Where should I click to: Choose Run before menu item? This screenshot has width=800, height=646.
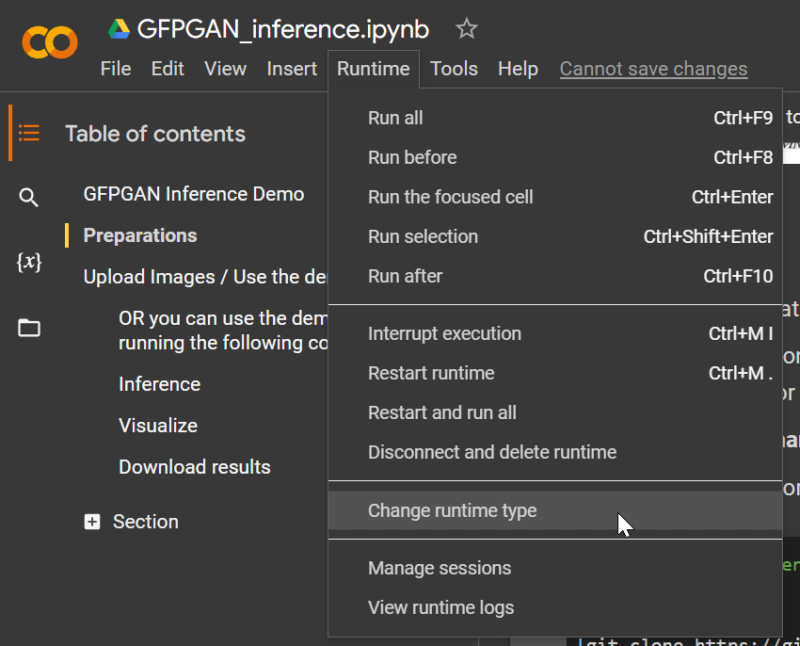[555, 158]
